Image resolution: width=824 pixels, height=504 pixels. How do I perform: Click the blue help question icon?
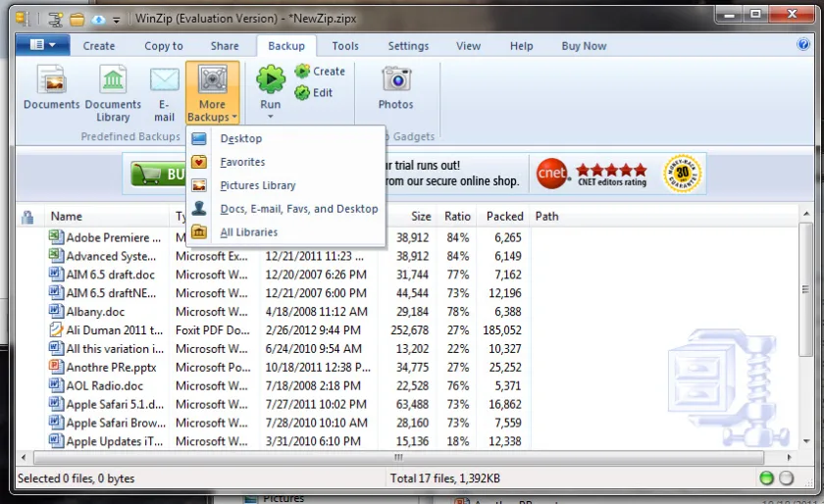[803, 44]
